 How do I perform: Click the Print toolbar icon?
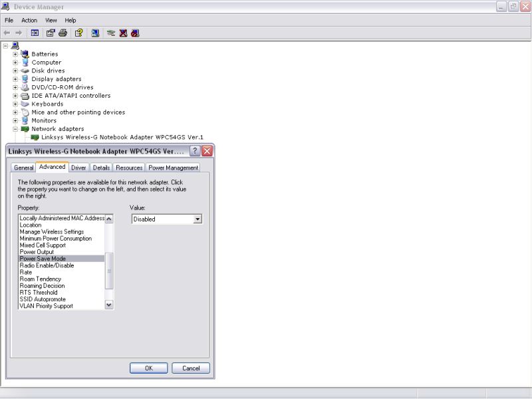point(63,33)
